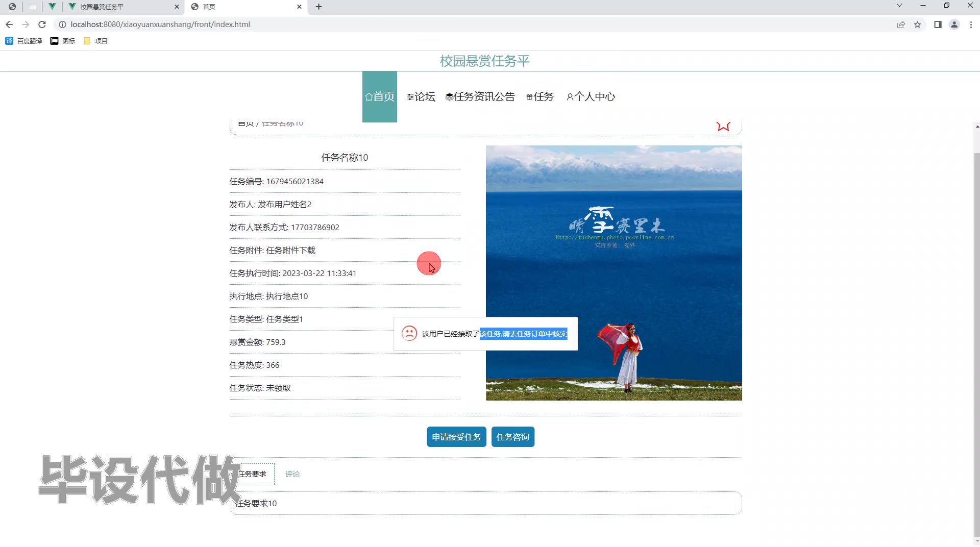Viewport: 980px width, 547px height.
Task: Open 个人中心 in the navigation menu
Action: [x=591, y=96]
